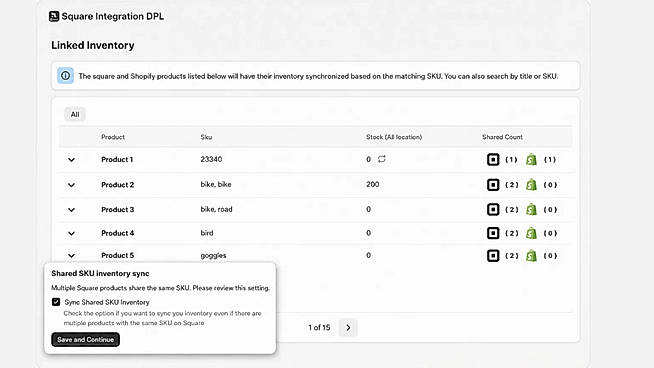Expand the Product 1 row

(x=71, y=160)
